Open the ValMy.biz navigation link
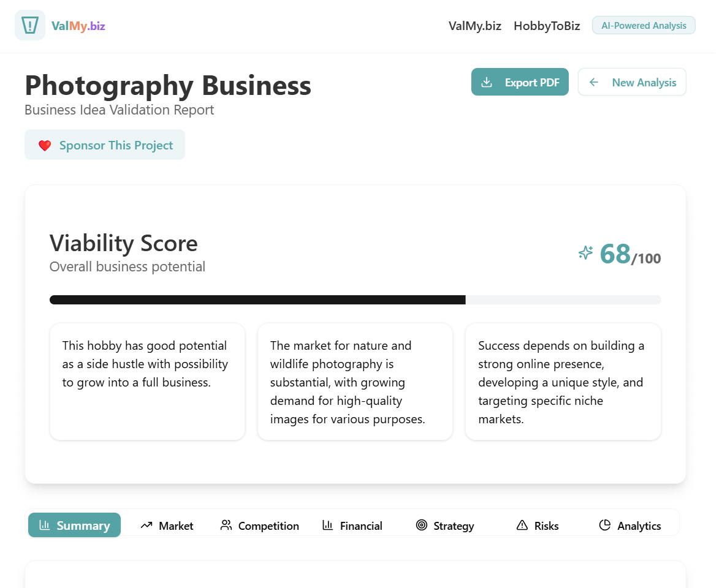Image resolution: width=722 pixels, height=588 pixels. coord(475,26)
